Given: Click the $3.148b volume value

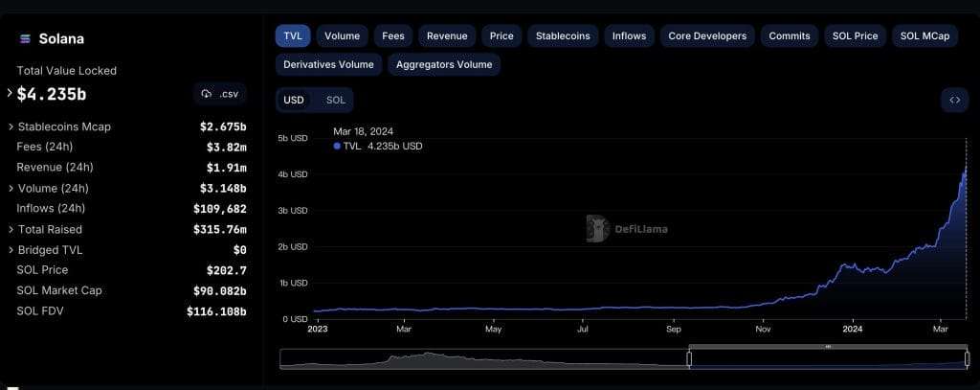Looking at the screenshot, I should click(223, 189).
